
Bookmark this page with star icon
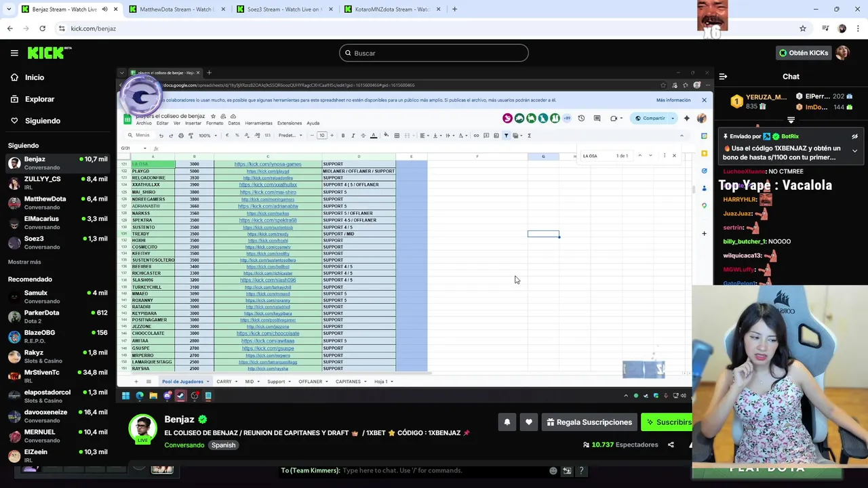click(x=803, y=28)
